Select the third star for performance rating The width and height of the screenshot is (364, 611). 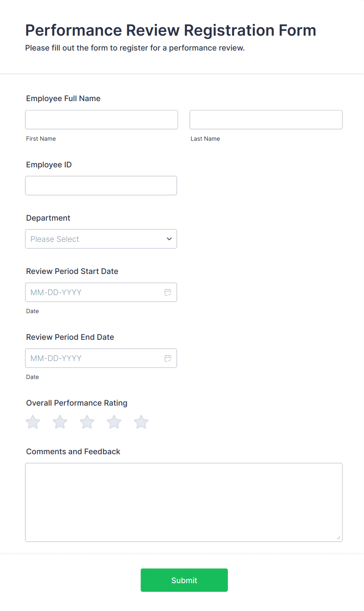tap(86, 422)
